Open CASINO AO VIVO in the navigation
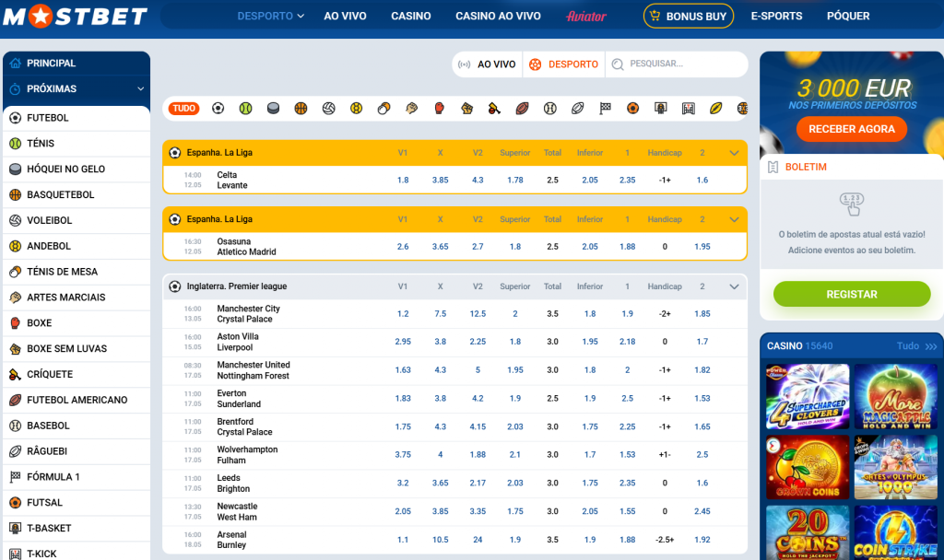This screenshot has height=560, width=944. point(498,17)
